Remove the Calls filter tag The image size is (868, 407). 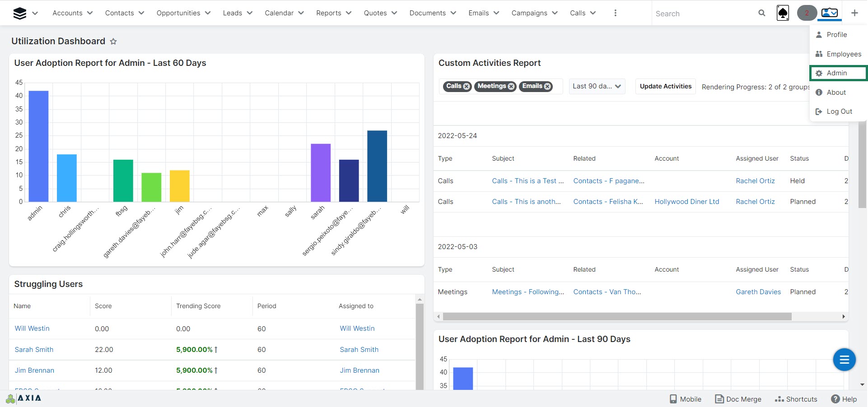coord(467,86)
